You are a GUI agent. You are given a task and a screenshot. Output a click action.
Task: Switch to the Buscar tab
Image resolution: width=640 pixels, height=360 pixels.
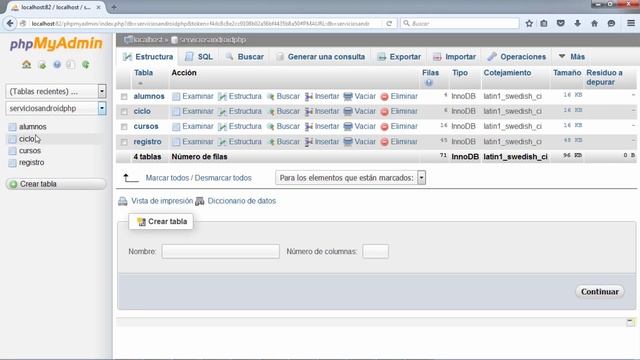pos(244,57)
